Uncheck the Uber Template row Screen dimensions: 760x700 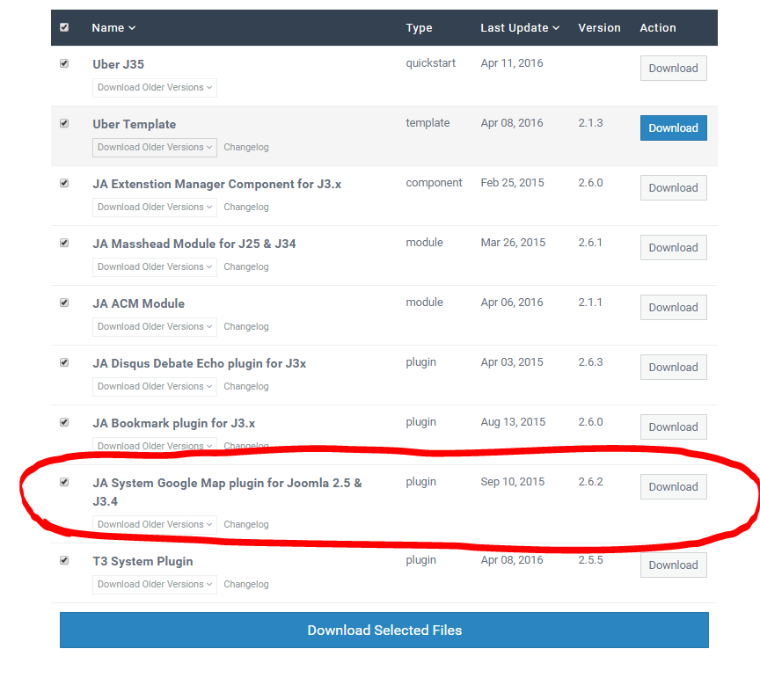64,123
